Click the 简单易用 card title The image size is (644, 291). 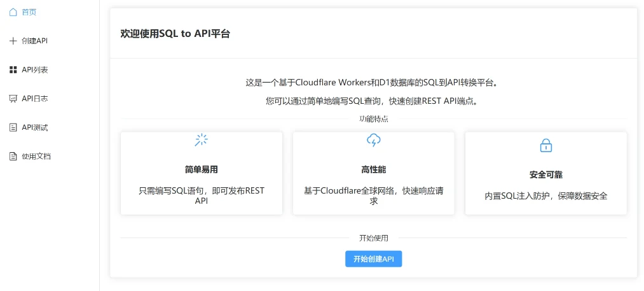202,169
